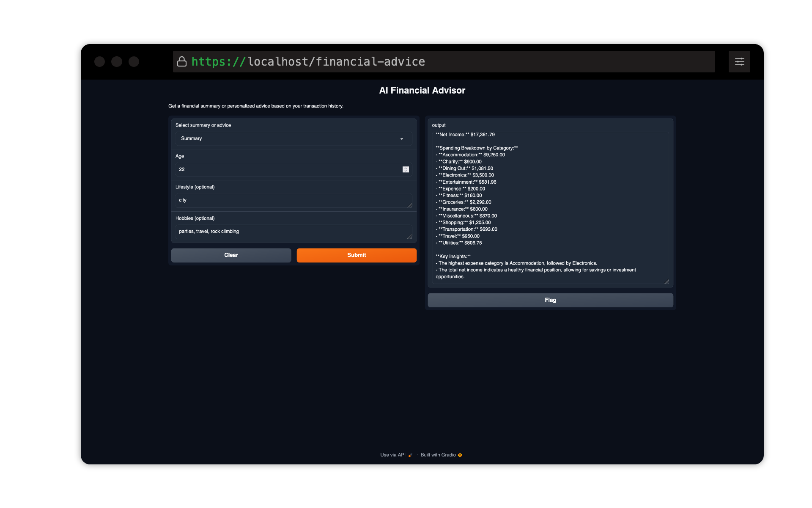Grab the Lifestyle field resize handle
This screenshot has height=508, width=812.
(x=410, y=205)
